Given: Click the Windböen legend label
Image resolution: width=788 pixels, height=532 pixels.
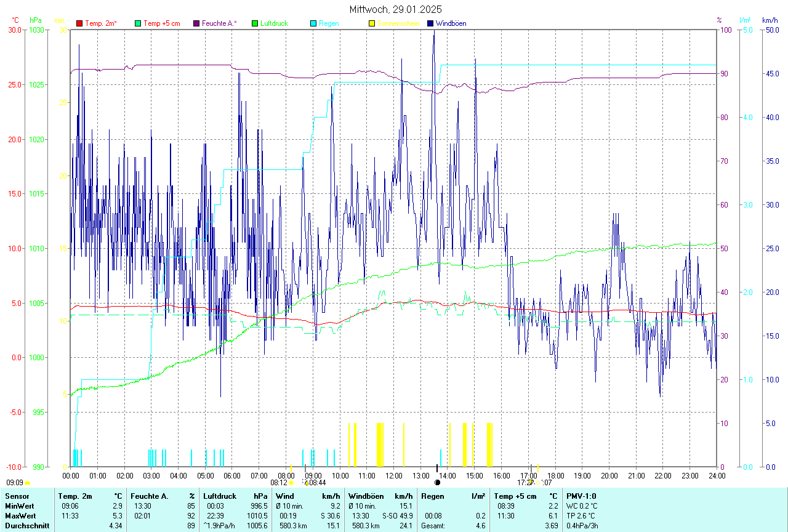Looking at the screenshot, I should click(451, 23).
